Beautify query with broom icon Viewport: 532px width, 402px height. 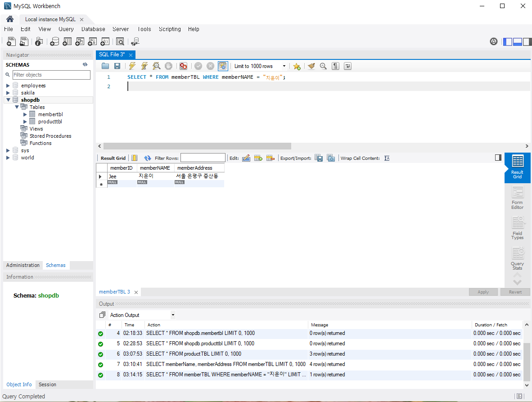click(x=311, y=66)
